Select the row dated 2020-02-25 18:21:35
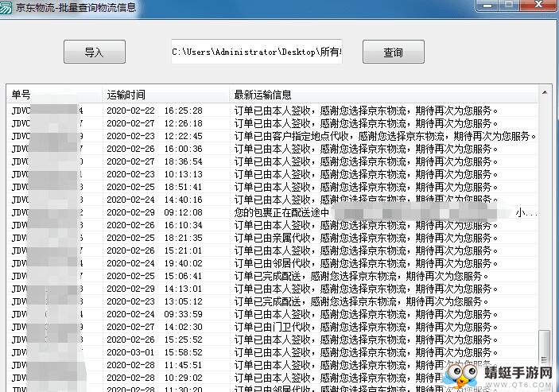The width and height of the screenshot is (559, 392). pyautogui.click(x=273, y=238)
